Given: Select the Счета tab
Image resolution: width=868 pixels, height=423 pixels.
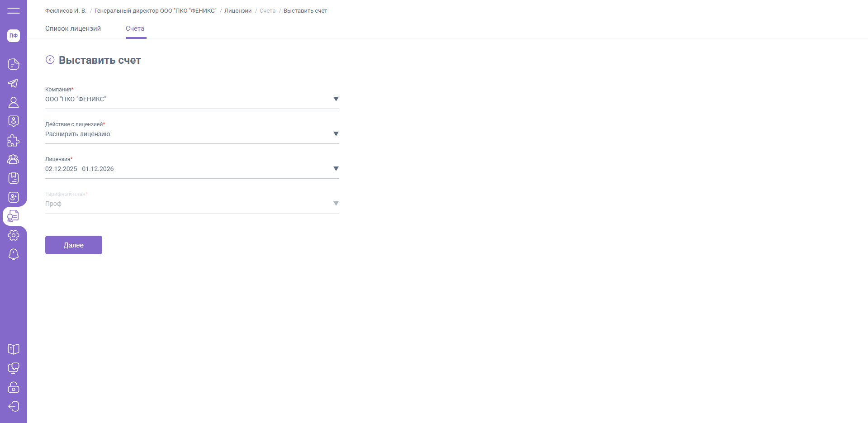Looking at the screenshot, I should 135,29.
